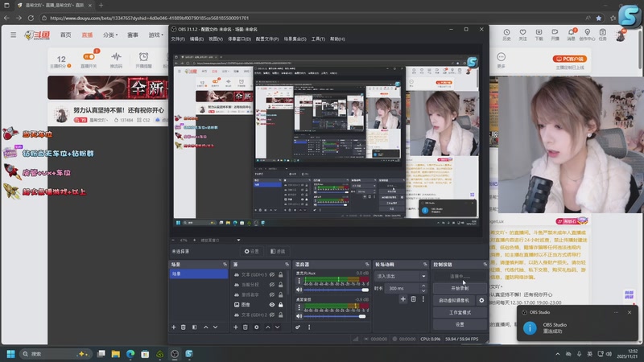Click transition duration 300 ms field
Viewport: 644px width, 362px height.
(402, 288)
